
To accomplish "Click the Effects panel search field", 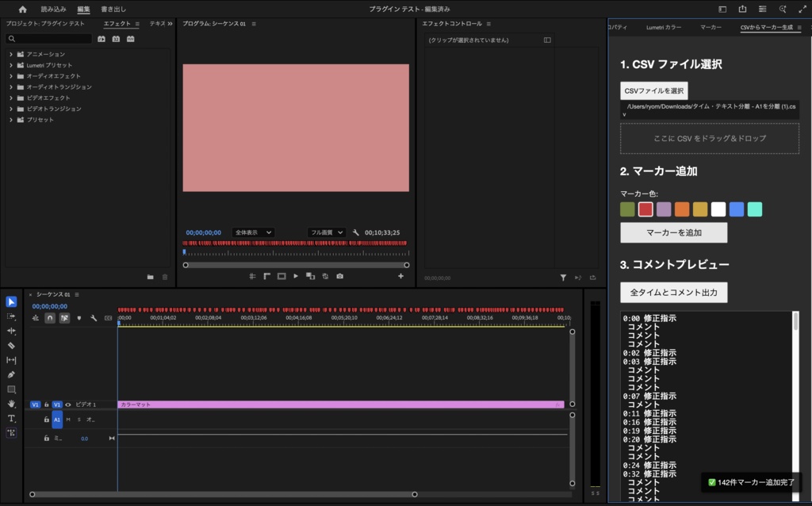I will (x=49, y=39).
